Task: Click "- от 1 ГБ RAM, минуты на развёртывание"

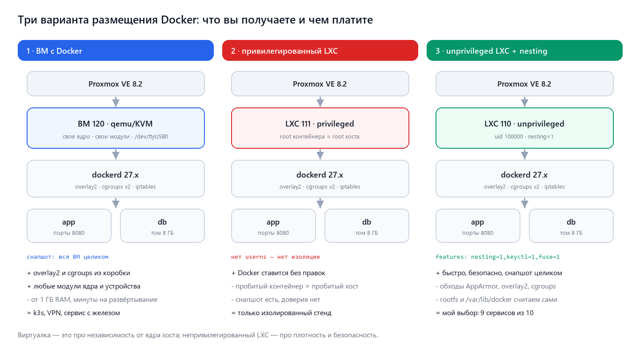Action: click(92, 300)
